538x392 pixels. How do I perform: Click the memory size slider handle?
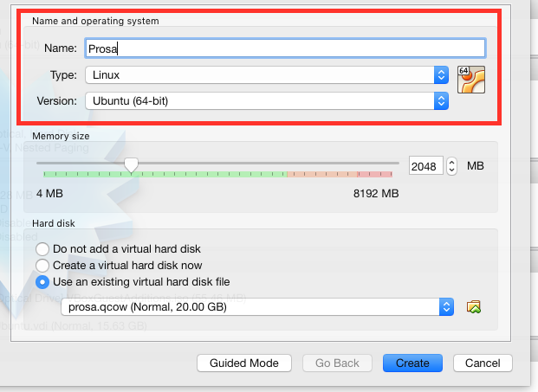[x=131, y=165]
